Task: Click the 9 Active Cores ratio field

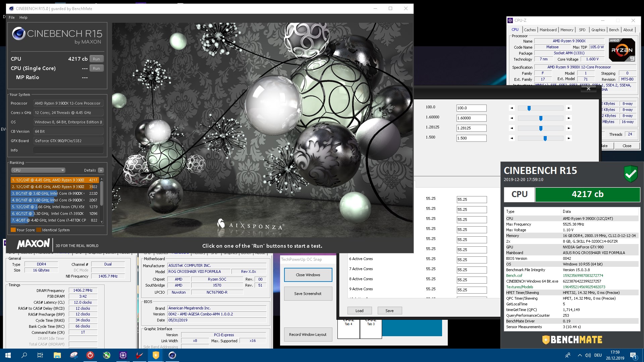Action: tap(472, 290)
